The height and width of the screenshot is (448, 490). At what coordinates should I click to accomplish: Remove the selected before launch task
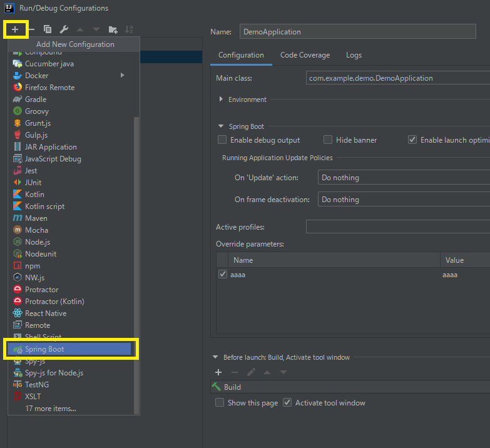tap(235, 372)
